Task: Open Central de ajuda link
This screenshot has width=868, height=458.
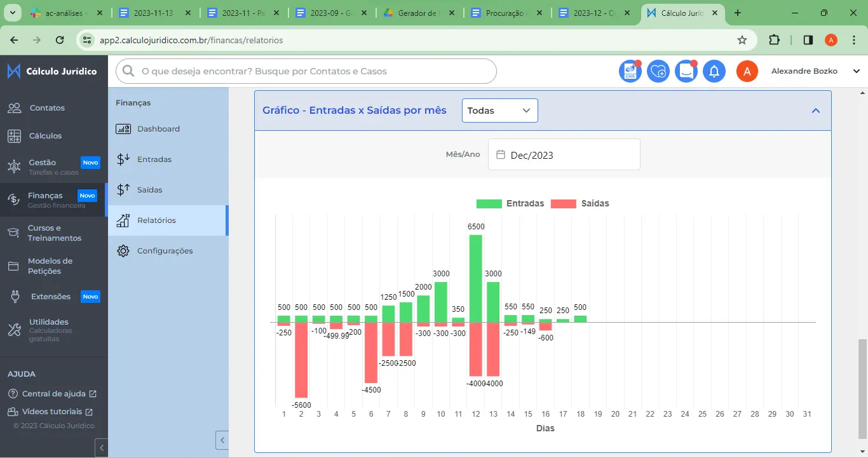Action: (x=52, y=394)
